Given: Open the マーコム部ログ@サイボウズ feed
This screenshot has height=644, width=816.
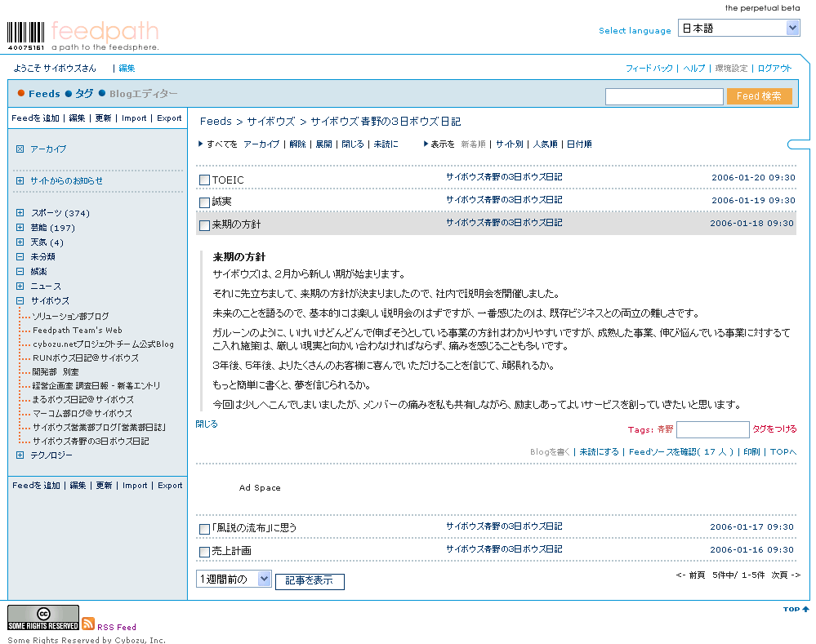Looking at the screenshot, I should [82, 414].
